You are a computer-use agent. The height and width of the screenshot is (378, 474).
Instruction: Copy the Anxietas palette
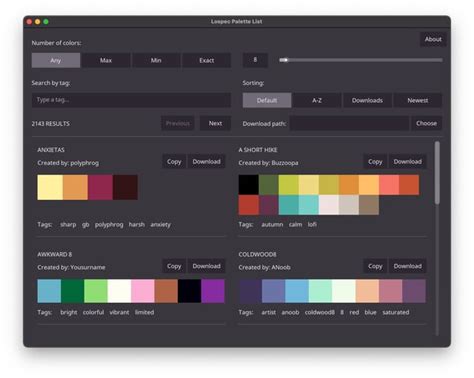174,162
